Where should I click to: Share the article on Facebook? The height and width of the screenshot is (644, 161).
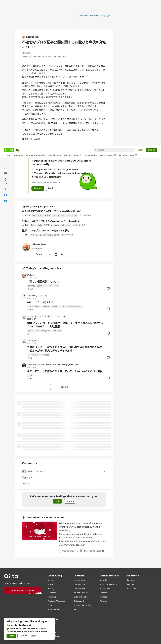pyautogui.click(x=6, y=195)
